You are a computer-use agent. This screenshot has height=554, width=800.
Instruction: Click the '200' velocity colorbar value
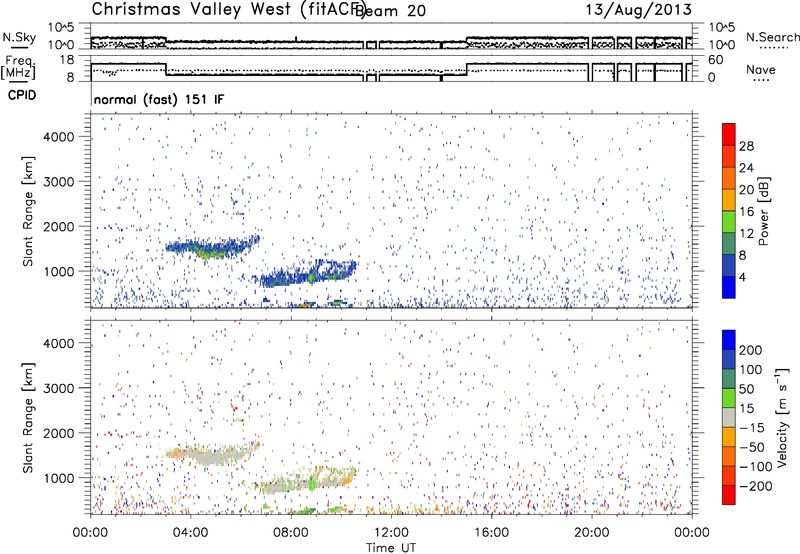pos(751,350)
